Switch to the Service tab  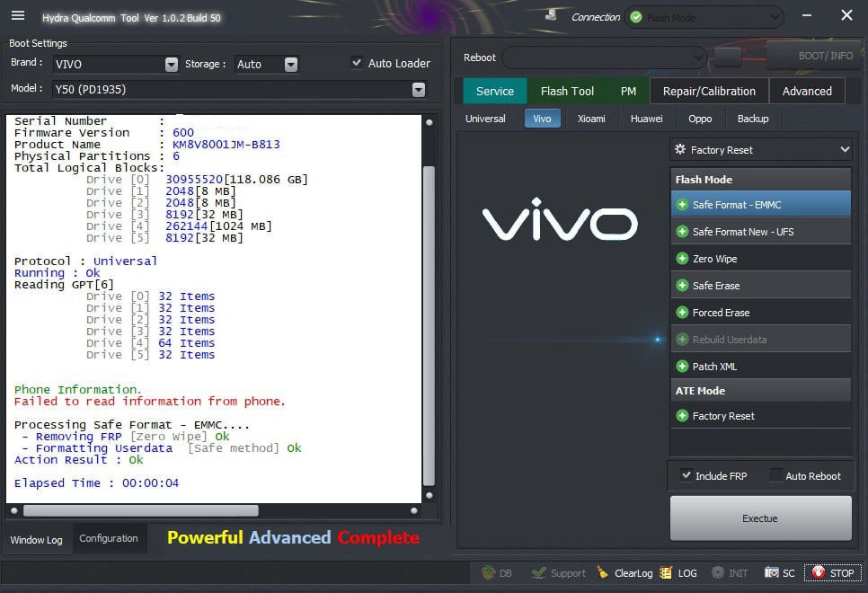(x=495, y=91)
